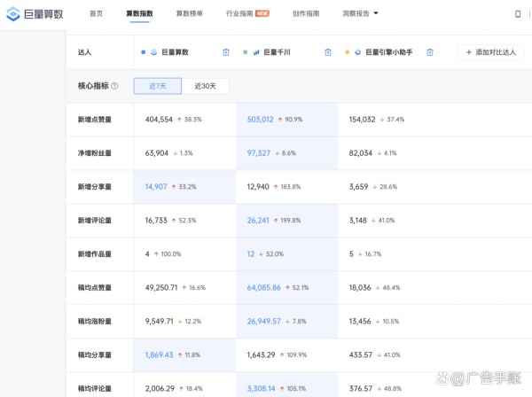Click value 433.57
This screenshot has width=532, height=397.
click(x=361, y=355)
